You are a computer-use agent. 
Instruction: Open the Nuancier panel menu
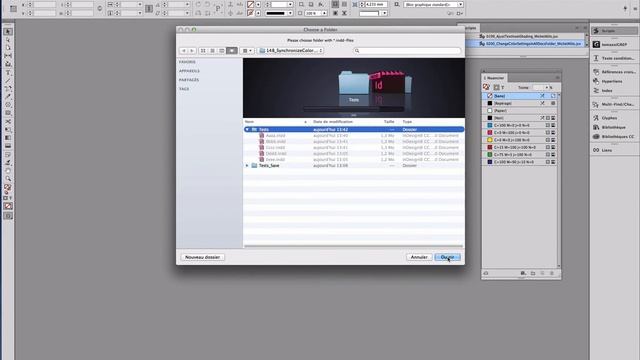pyautogui.click(x=558, y=78)
